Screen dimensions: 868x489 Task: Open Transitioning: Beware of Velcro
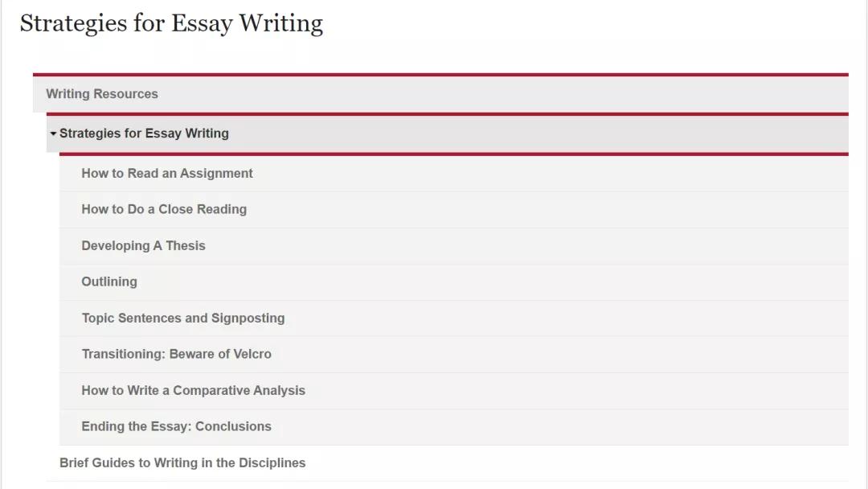coord(176,354)
